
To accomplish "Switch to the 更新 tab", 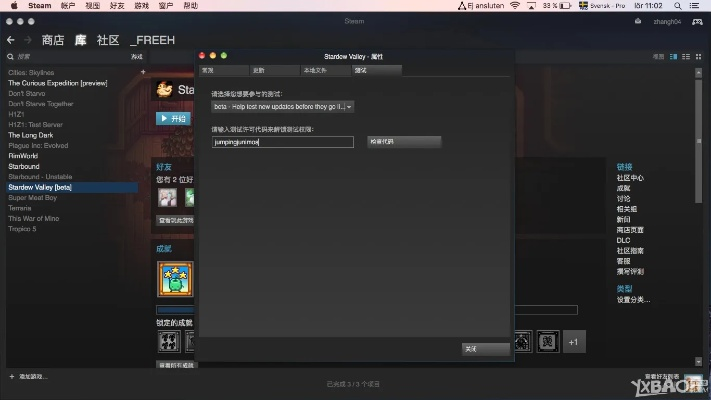I will click(x=274, y=70).
